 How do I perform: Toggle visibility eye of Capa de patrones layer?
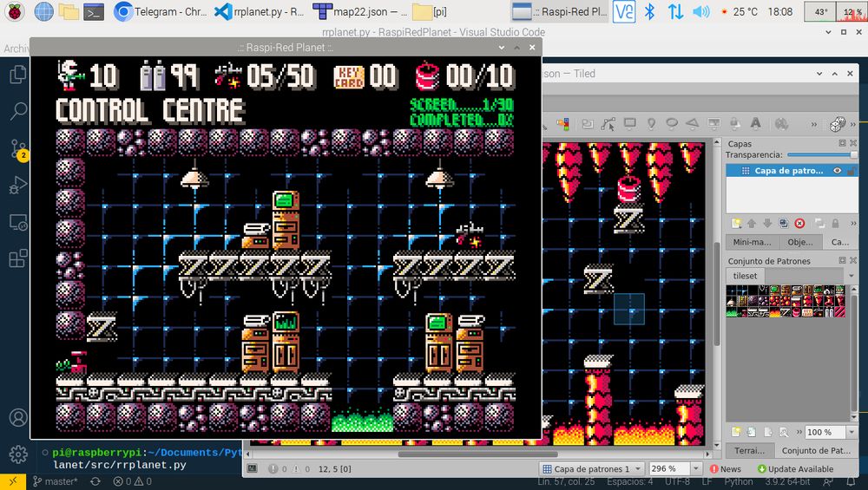[838, 171]
